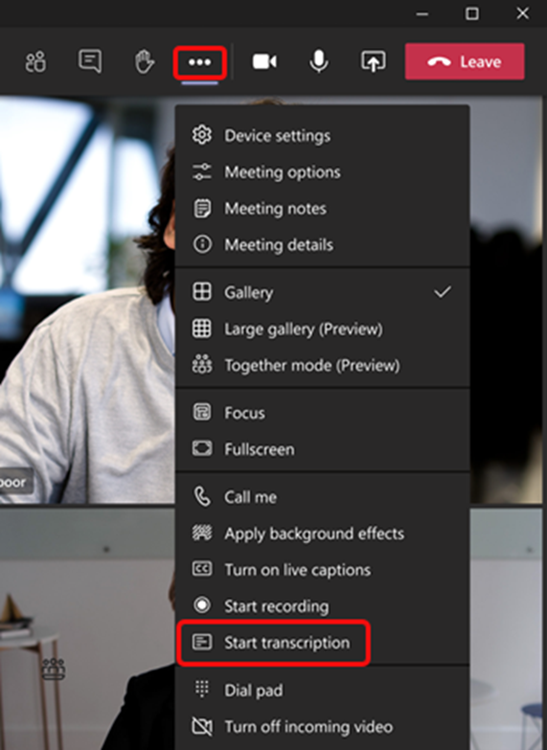Select the Gallery view option
Image resolution: width=547 pixels, height=750 pixels.
[x=322, y=292]
